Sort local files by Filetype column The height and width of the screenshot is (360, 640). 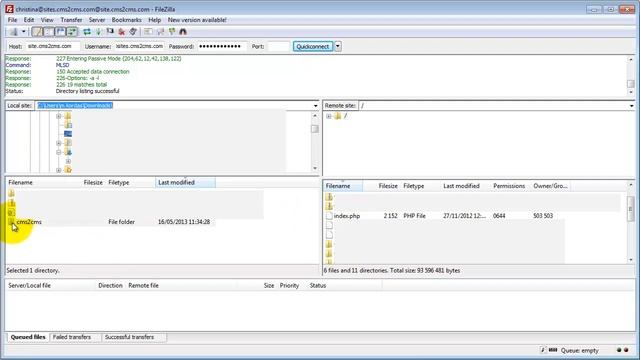coord(130,182)
